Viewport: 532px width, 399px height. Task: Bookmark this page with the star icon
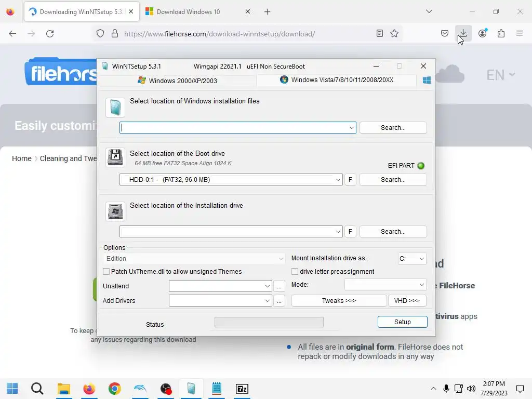coord(394,33)
